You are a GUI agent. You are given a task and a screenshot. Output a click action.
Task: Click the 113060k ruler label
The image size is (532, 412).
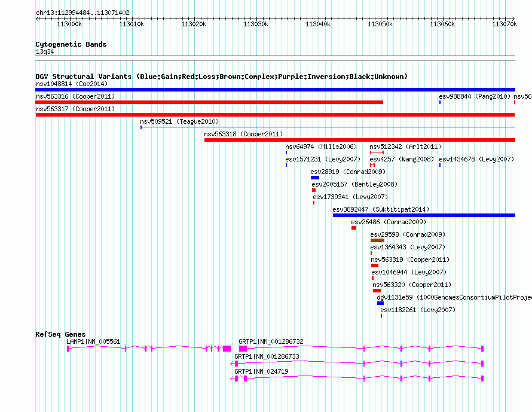point(442,24)
